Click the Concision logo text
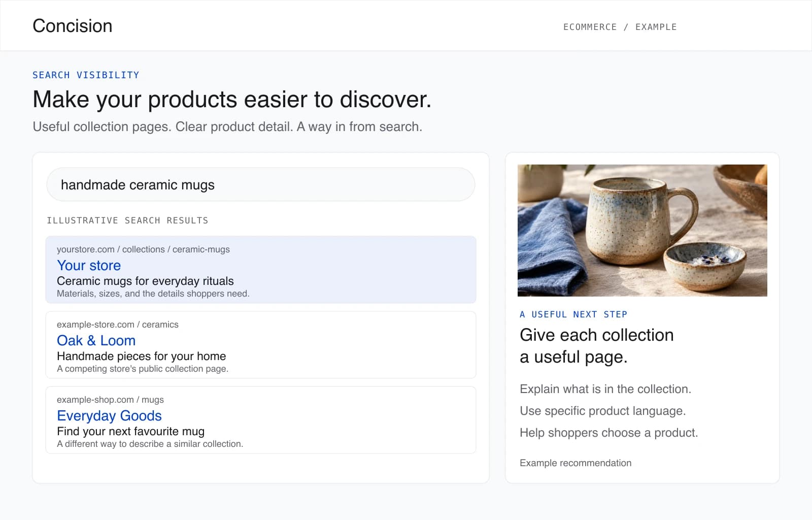The width and height of the screenshot is (812, 520). coord(73,26)
